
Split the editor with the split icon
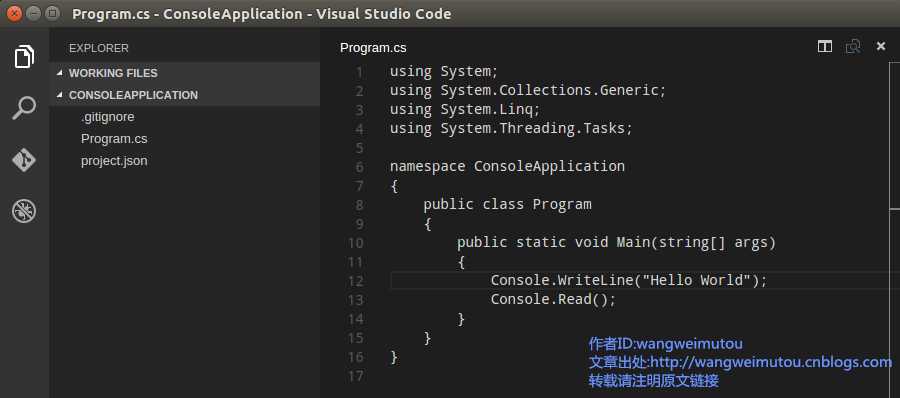pyautogui.click(x=825, y=47)
